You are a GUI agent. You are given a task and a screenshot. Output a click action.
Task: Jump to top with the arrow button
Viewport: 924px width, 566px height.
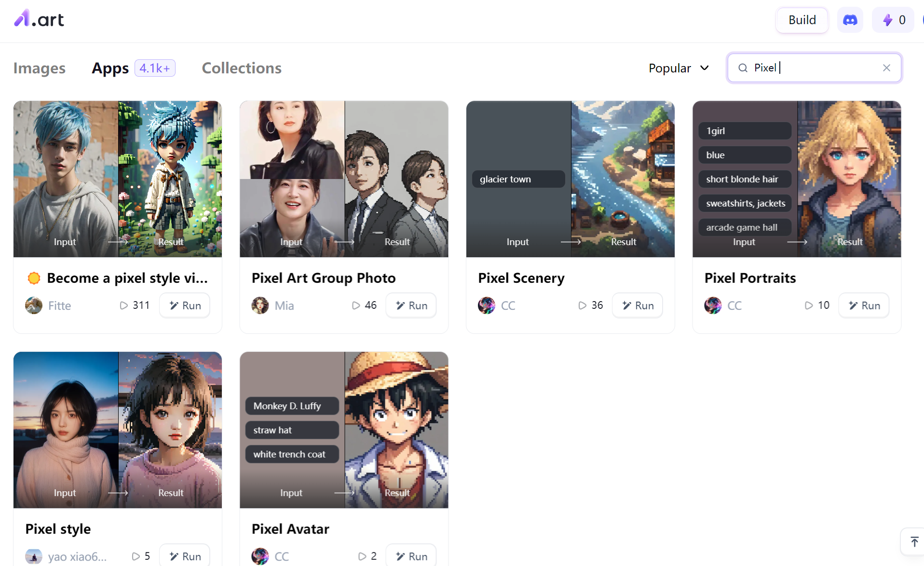point(914,542)
